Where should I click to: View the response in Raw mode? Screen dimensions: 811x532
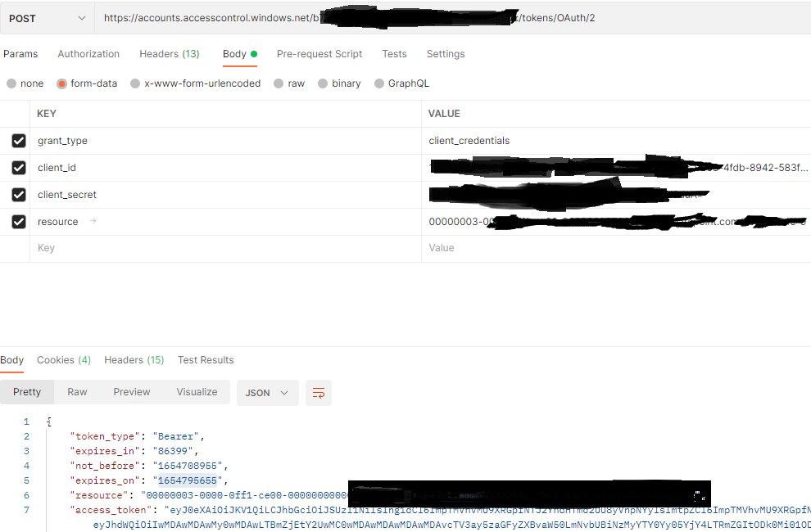tap(77, 392)
